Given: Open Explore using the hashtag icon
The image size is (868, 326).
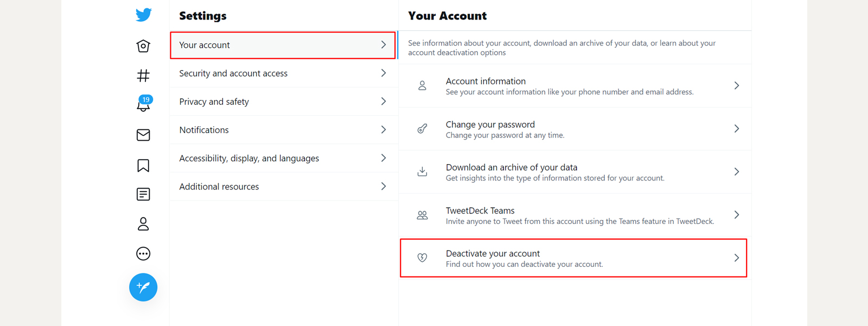Looking at the screenshot, I should pos(143,76).
